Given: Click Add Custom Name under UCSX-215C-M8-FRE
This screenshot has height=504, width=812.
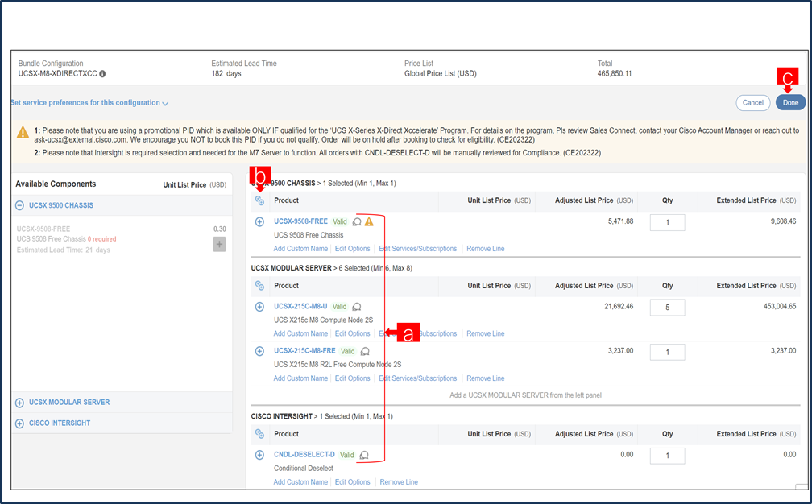Looking at the screenshot, I should (300, 378).
